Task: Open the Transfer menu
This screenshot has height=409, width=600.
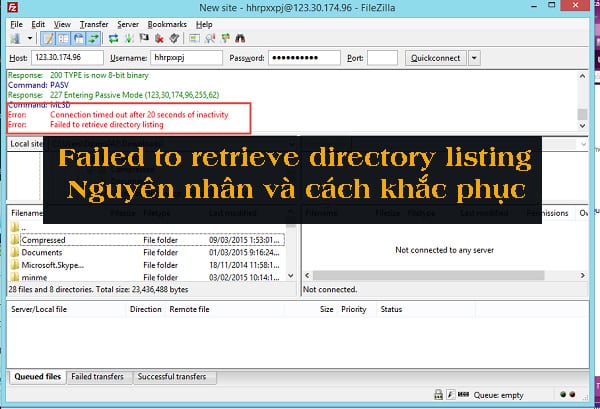Action: [94, 24]
